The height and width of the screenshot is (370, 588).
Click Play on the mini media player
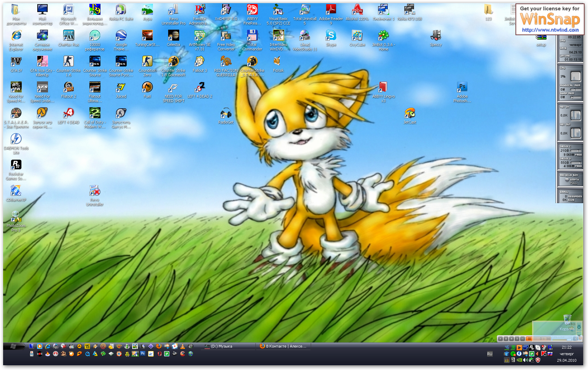(x=500, y=339)
